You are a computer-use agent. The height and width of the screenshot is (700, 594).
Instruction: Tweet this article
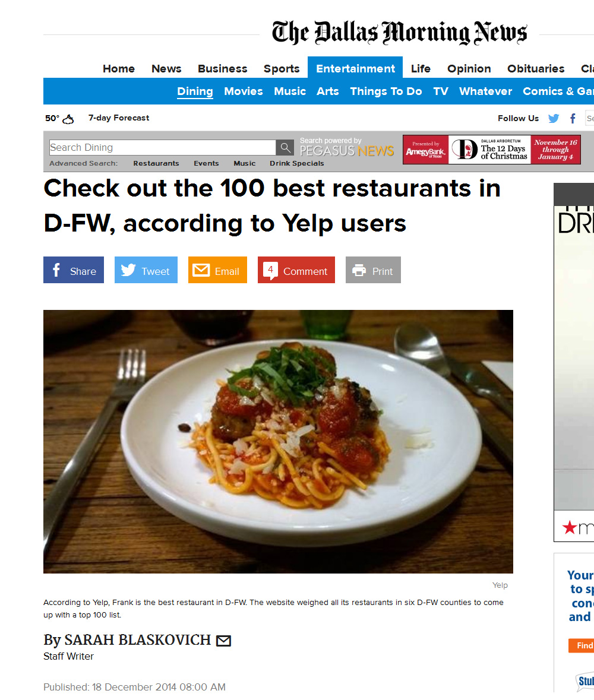[x=146, y=270]
